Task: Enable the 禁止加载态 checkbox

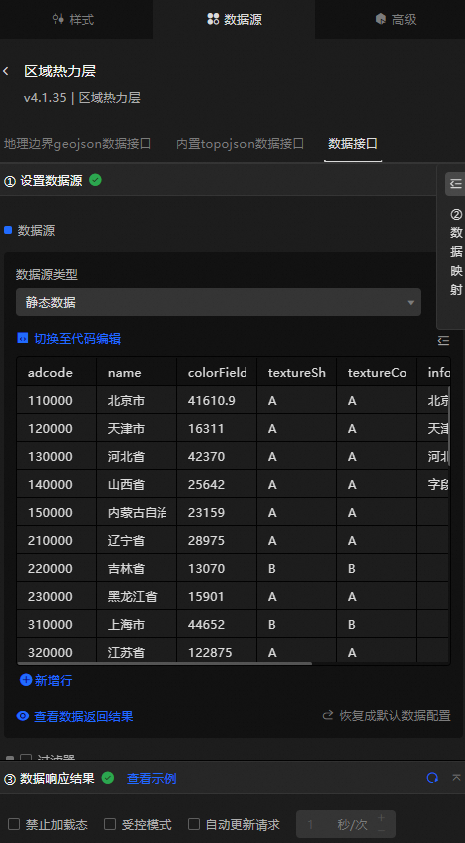Action: (x=14, y=824)
